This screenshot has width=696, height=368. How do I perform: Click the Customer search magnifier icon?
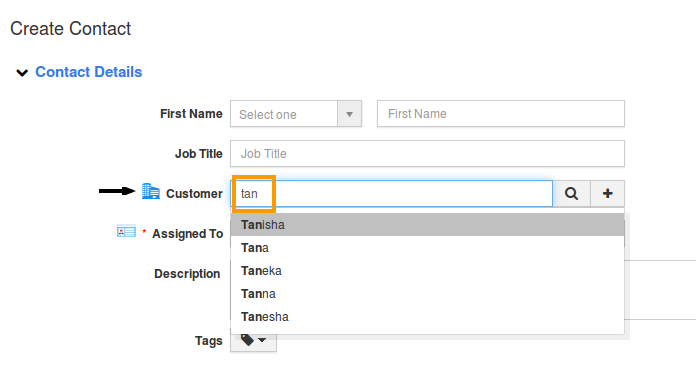(x=571, y=194)
